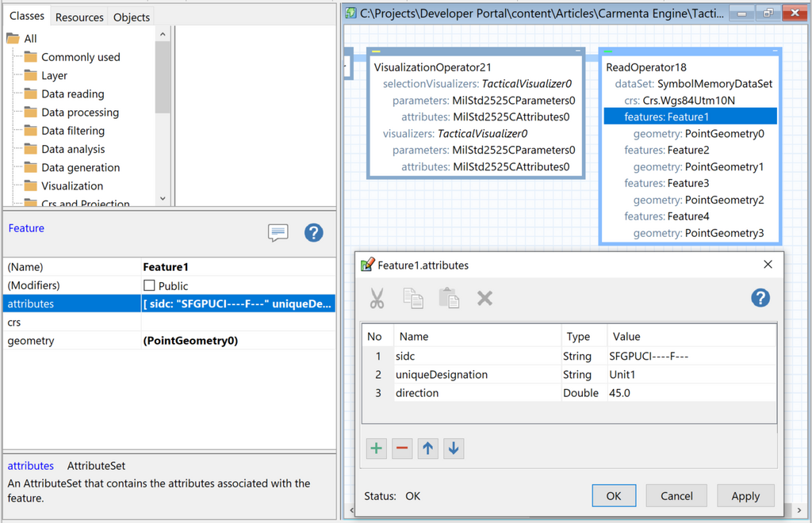Click the Value column header
The width and height of the screenshot is (812, 523).
(x=691, y=336)
